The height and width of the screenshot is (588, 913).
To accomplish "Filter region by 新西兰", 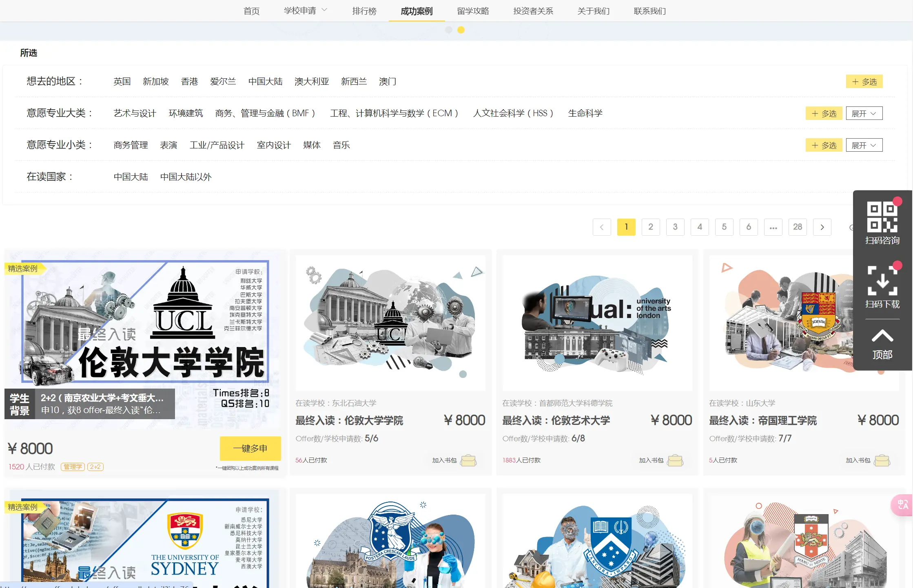I will tap(354, 82).
